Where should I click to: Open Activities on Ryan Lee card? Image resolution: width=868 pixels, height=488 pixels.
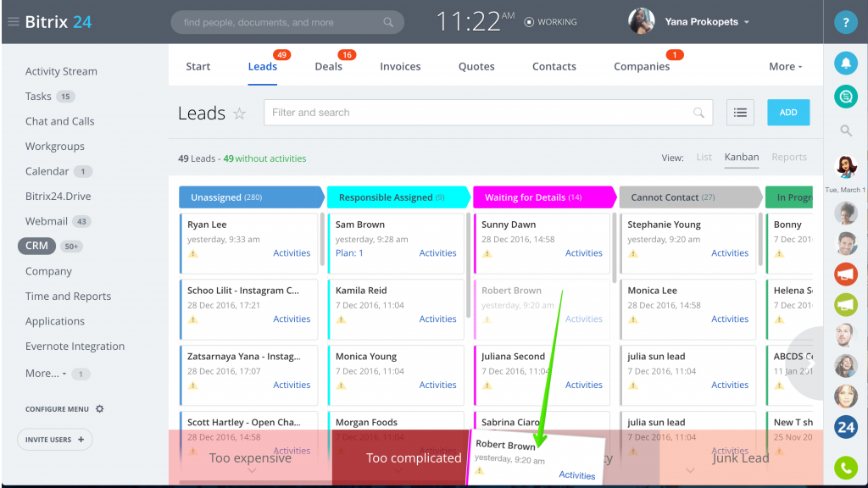point(292,252)
